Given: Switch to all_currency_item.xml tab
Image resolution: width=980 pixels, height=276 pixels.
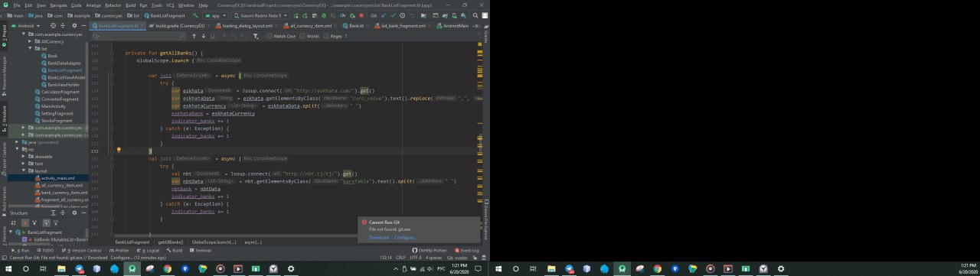Looking at the screenshot, I should click(x=311, y=25).
